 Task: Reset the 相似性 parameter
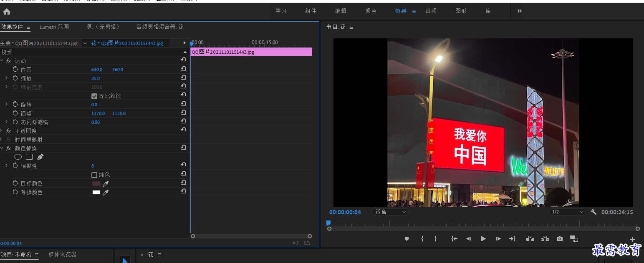coord(183,165)
